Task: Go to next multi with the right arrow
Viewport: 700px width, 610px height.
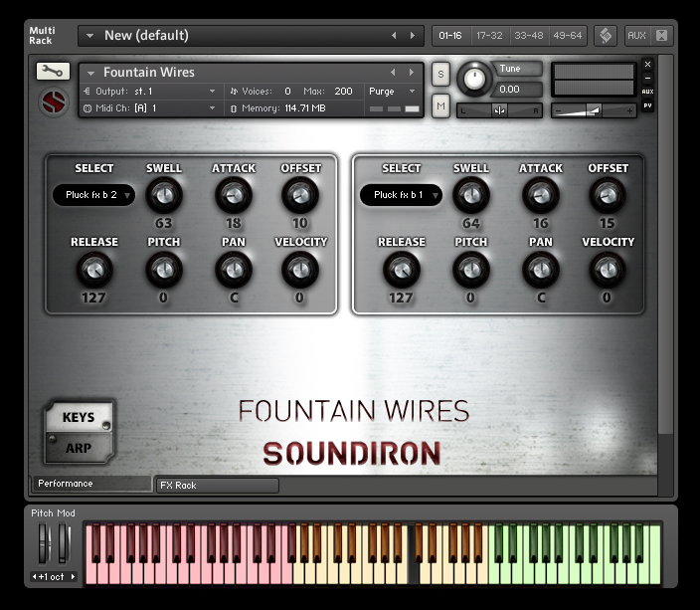Action: tap(413, 35)
